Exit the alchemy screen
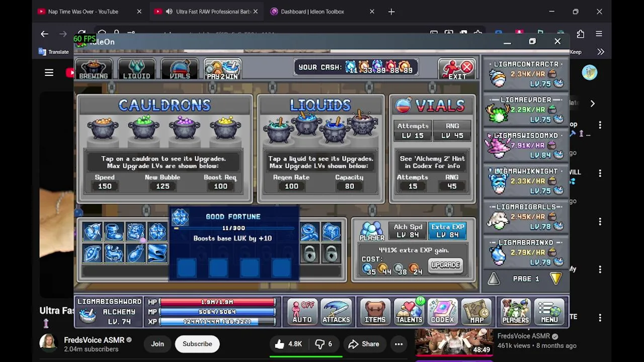This screenshot has width=644, height=362. coord(456,69)
